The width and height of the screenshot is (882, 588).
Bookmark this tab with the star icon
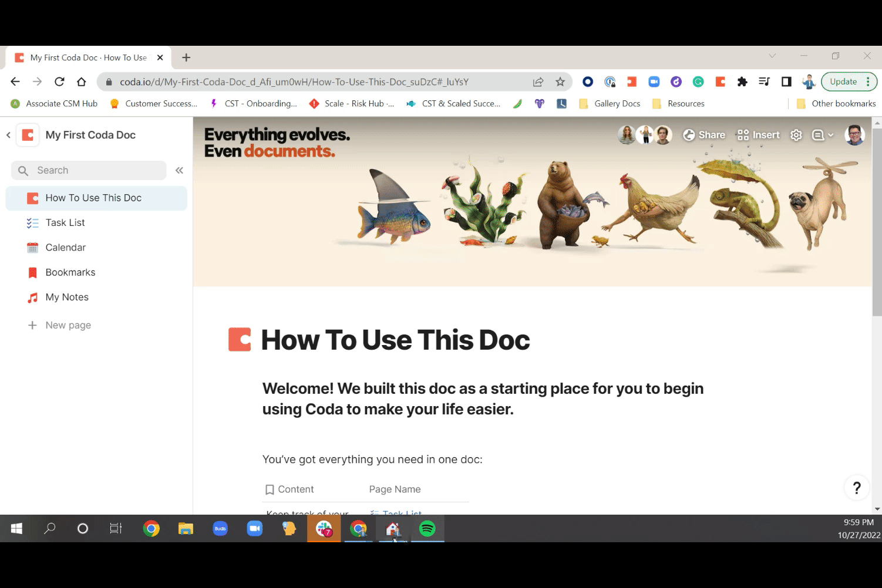tap(560, 82)
